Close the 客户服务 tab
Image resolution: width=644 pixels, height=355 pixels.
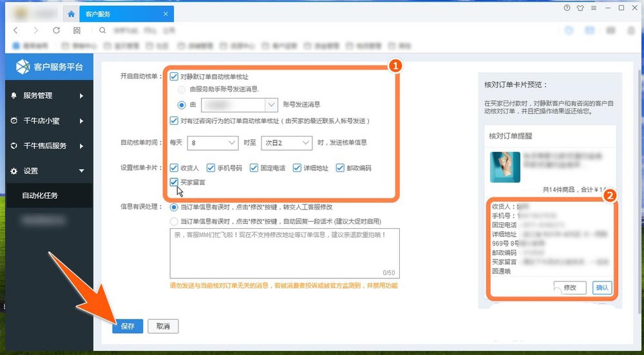point(166,14)
